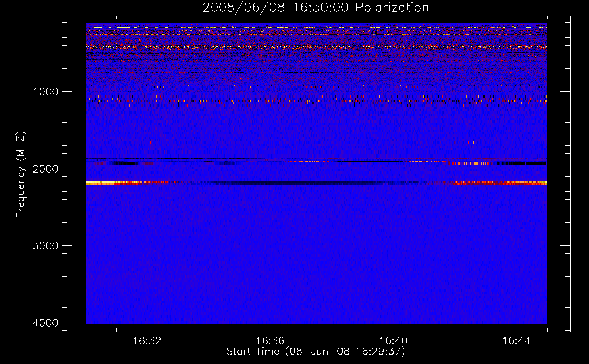Image resolution: width=589 pixels, height=364 pixels.
Task: Click the plot title '2008/06/08 16:30:00 Polarization'
Action: point(316,7)
